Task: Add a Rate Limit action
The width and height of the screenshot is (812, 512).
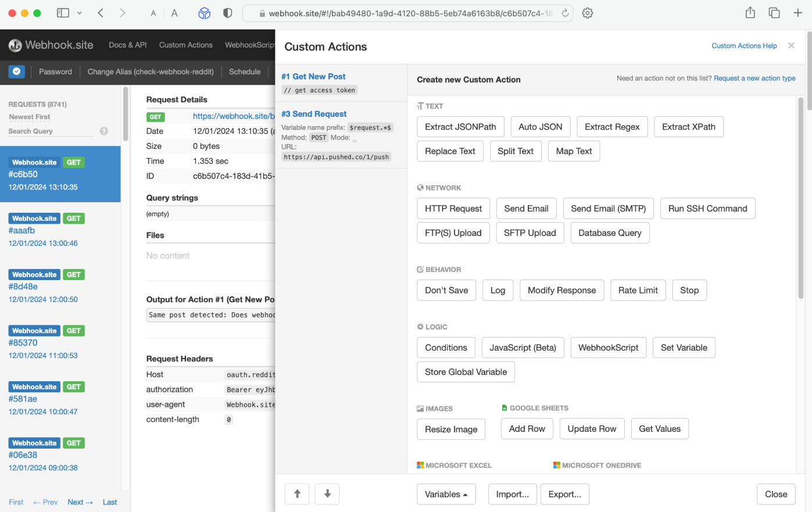Action: (638, 291)
